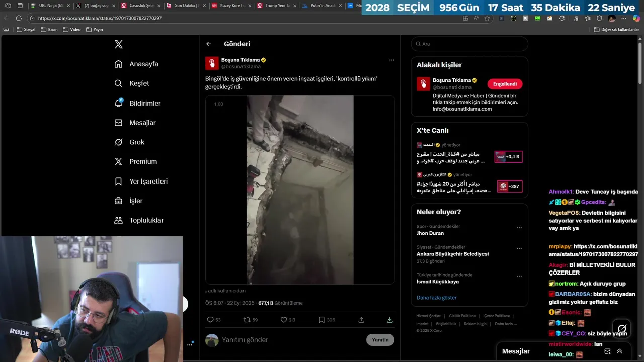
Task: Click the Grok icon above Mesajlar
Action: pyautogui.click(x=622, y=329)
